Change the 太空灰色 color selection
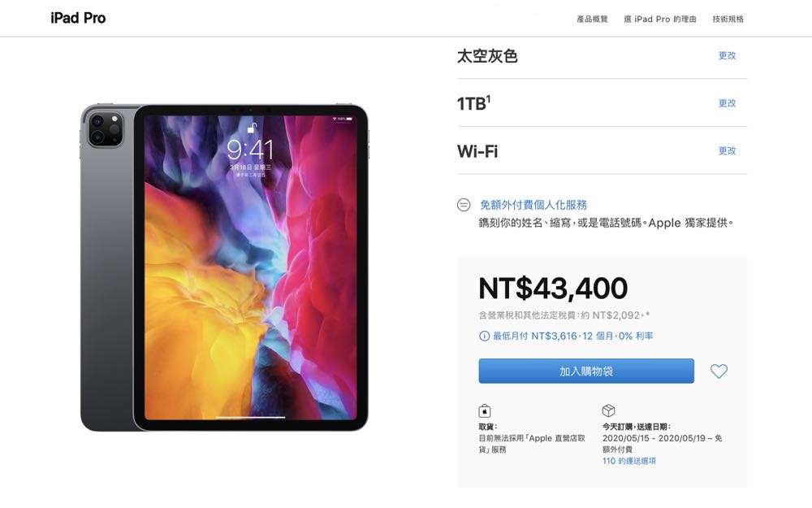Screen dimensions: 812x508 click(727, 55)
